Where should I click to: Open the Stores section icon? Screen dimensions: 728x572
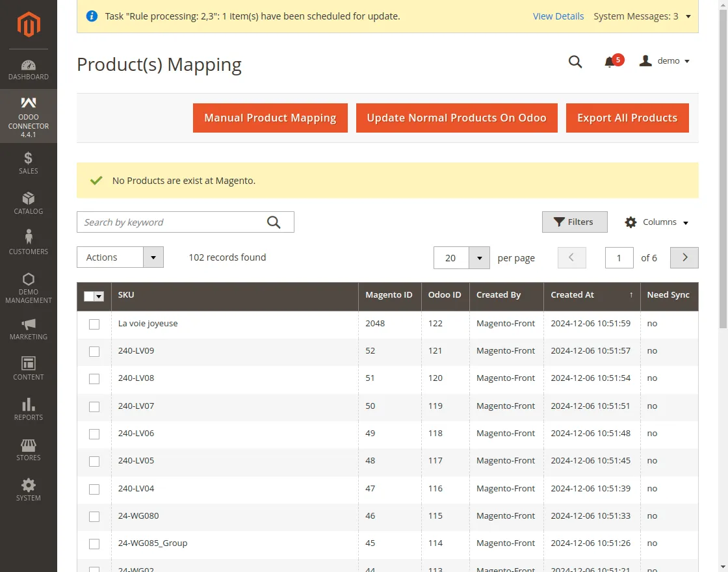click(x=29, y=448)
